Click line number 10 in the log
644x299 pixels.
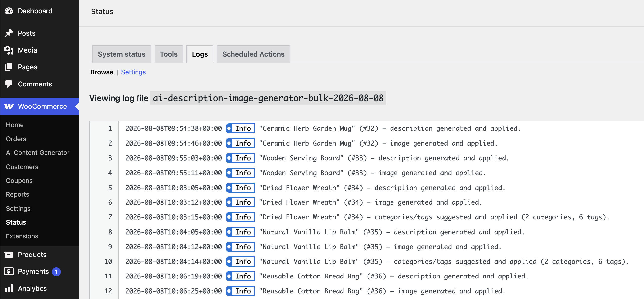(108, 261)
